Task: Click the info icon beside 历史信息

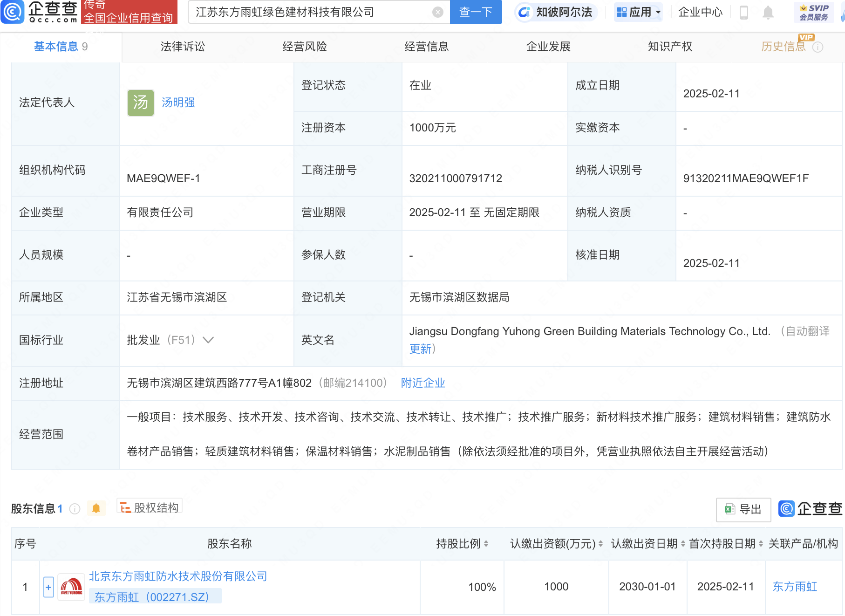Action: point(818,47)
